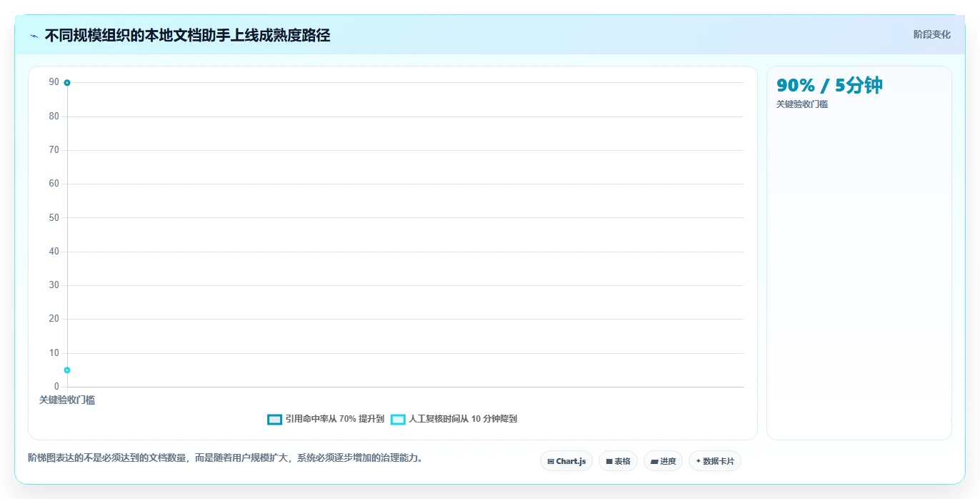The width and height of the screenshot is (980, 499).
Task: Click the lightning icon beside the title
Action: tap(34, 36)
